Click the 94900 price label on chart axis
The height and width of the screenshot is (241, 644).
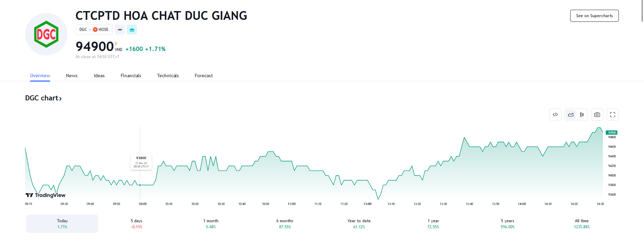(611, 132)
